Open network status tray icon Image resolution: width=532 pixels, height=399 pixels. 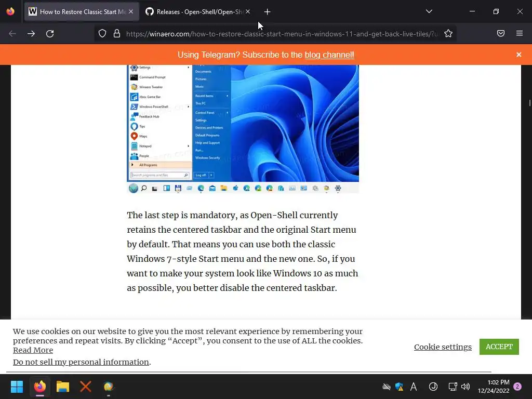tap(453, 387)
